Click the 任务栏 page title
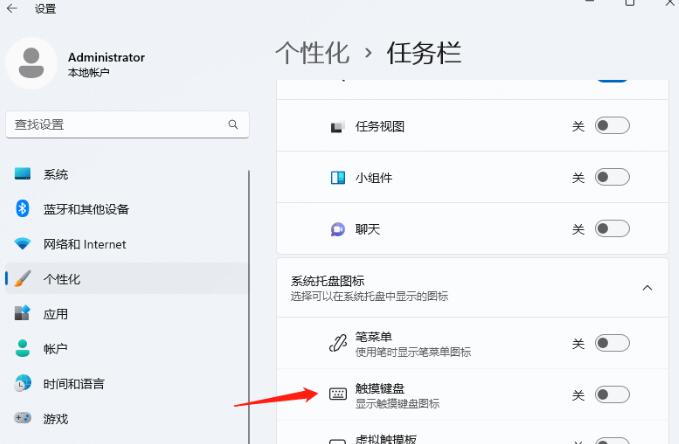The image size is (679, 444). tap(424, 53)
